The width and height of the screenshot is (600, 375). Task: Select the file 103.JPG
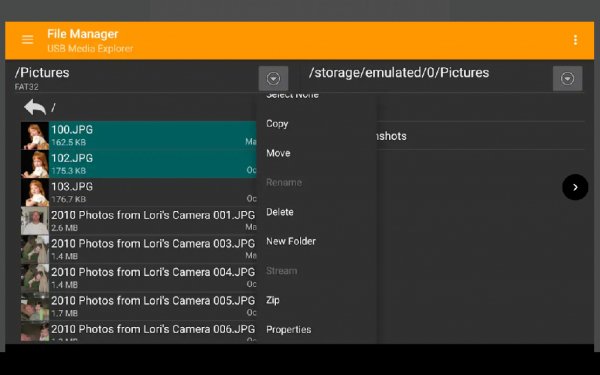139,192
